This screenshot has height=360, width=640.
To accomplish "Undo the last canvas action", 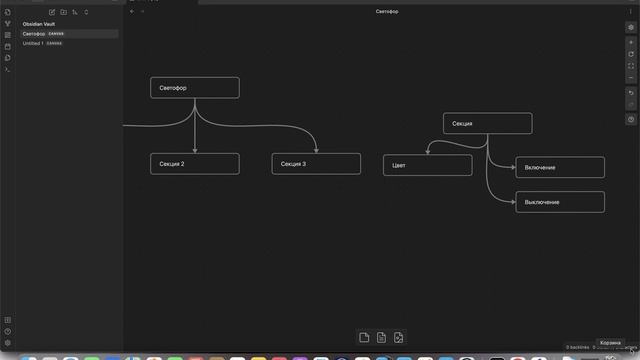I will pyautogui.click(x=631, y=93).
